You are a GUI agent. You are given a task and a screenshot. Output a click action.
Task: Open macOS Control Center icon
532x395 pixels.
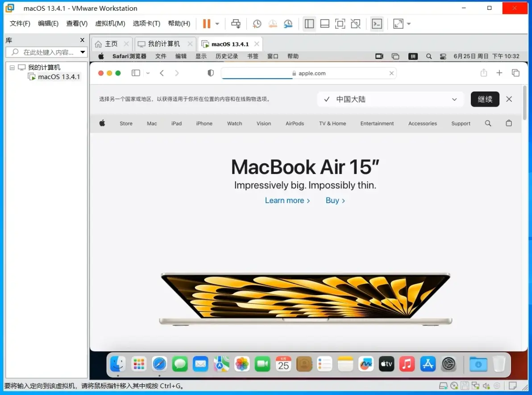click(x=443, y=56)
